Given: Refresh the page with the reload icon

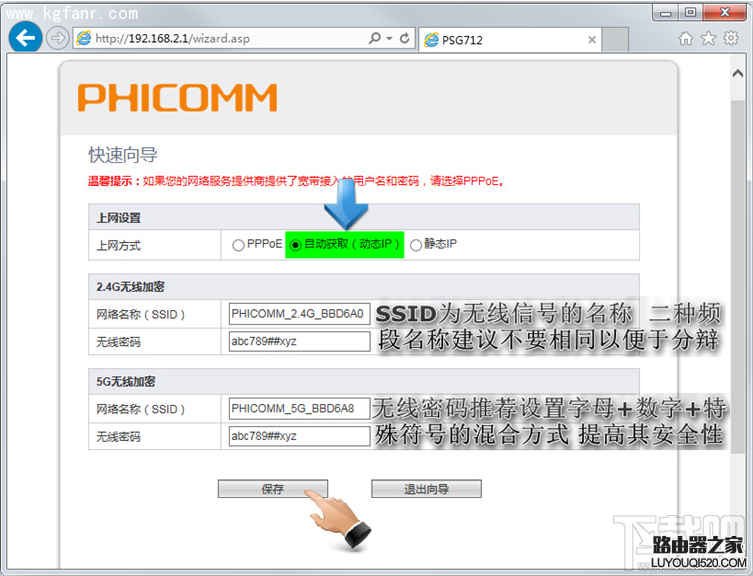Looking at the screenshot, I should pyautogui.click(x=405, y=38).
